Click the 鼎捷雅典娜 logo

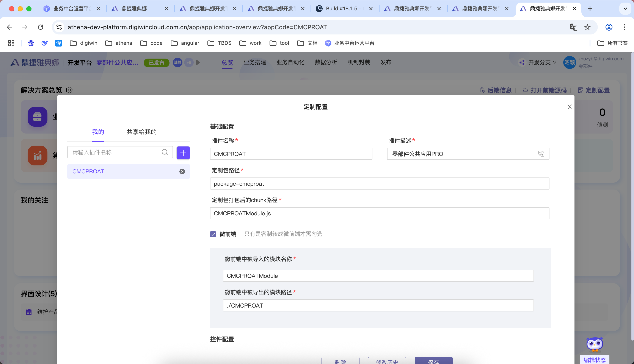(x=35, y=62)
